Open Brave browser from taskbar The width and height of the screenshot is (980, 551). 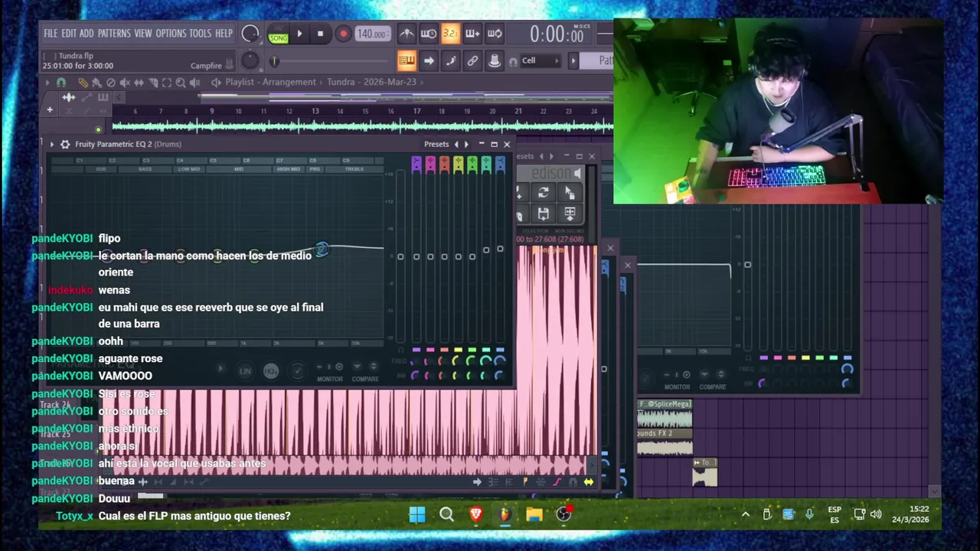[x=475, y=515]
